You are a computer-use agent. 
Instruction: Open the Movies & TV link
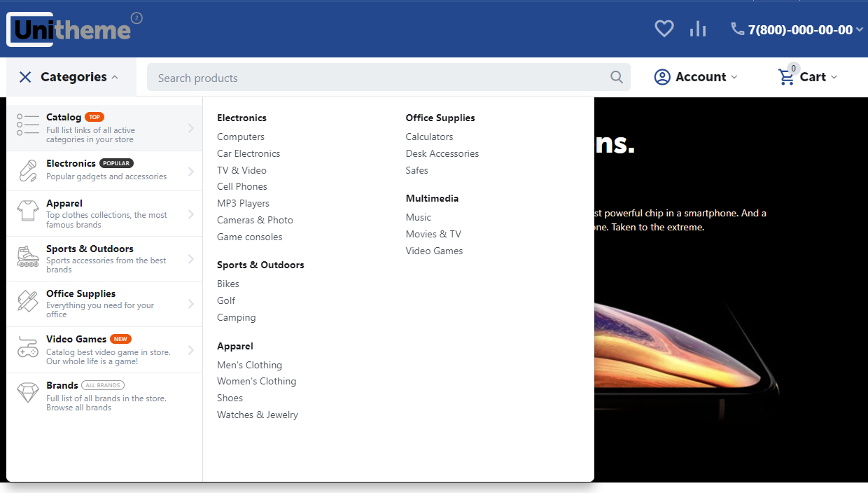433,234
